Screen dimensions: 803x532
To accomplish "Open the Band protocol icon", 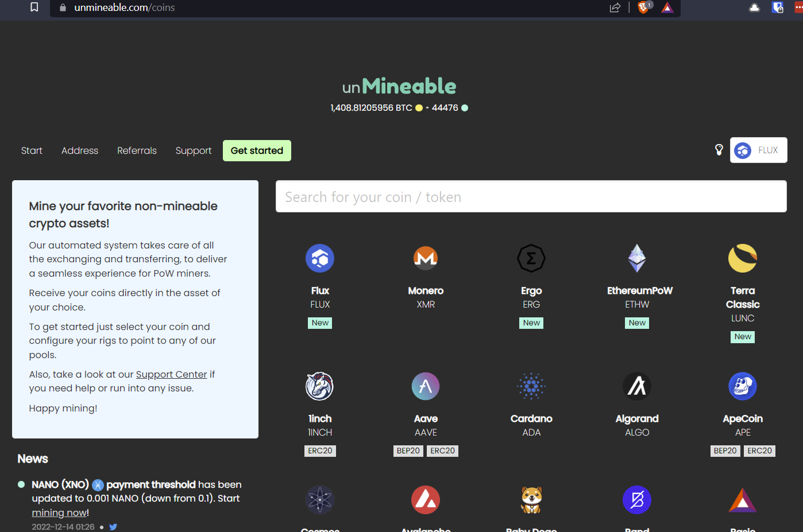I will pyautogui.click(x=637, y=500).
